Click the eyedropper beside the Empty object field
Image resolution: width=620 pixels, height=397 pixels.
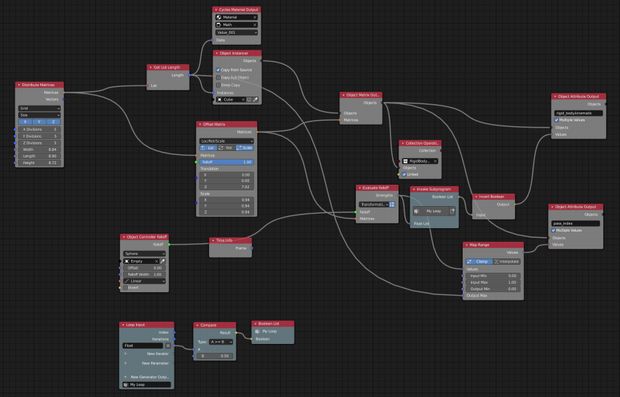click(x=163, y=261)
